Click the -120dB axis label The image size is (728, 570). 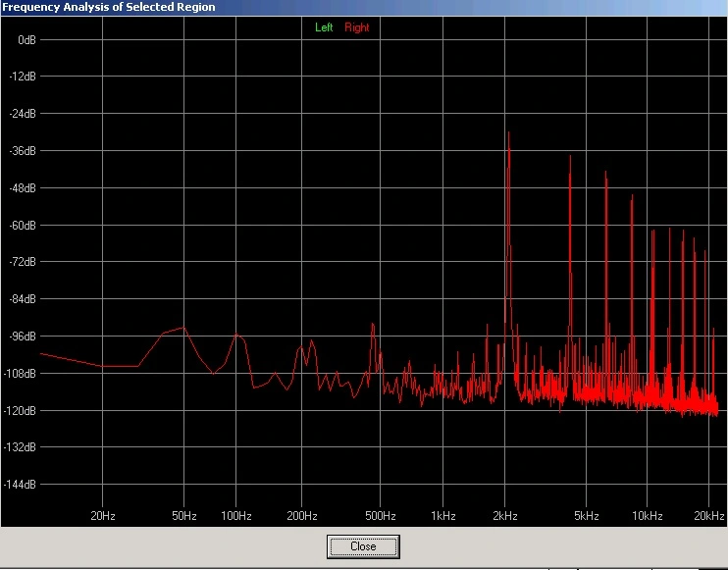click(20, 410)
